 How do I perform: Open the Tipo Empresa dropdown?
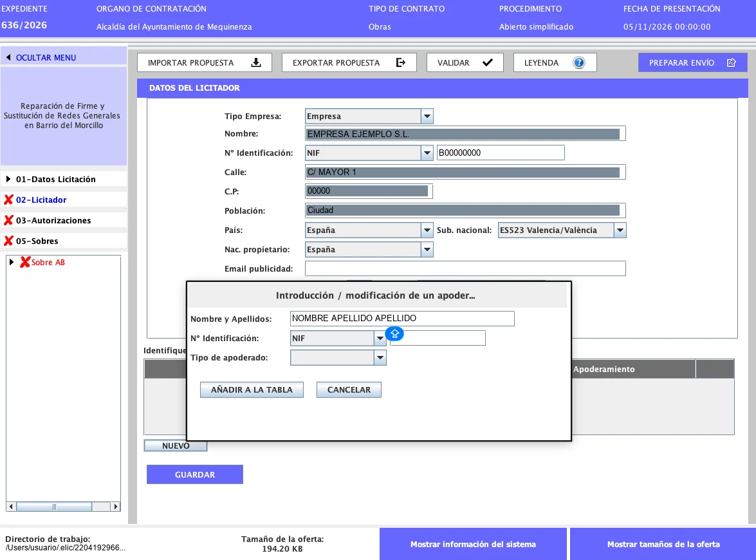(x=427, y=117)
